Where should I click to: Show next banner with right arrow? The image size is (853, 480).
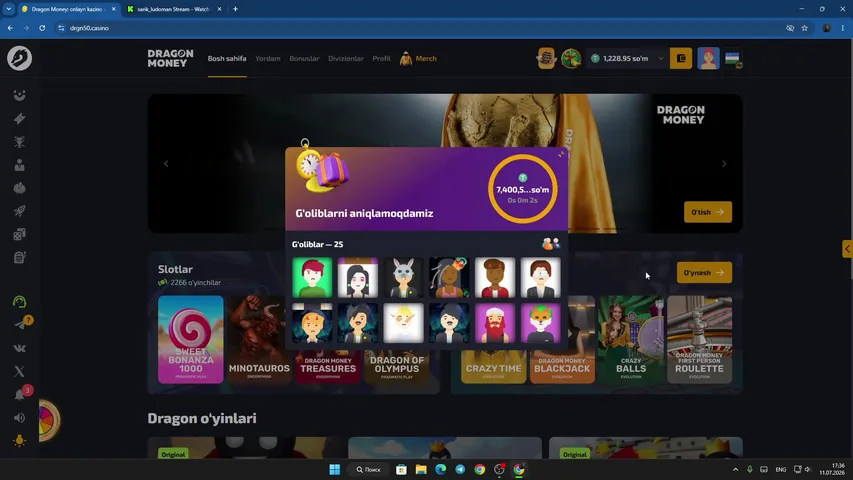[x=724, y=164]
